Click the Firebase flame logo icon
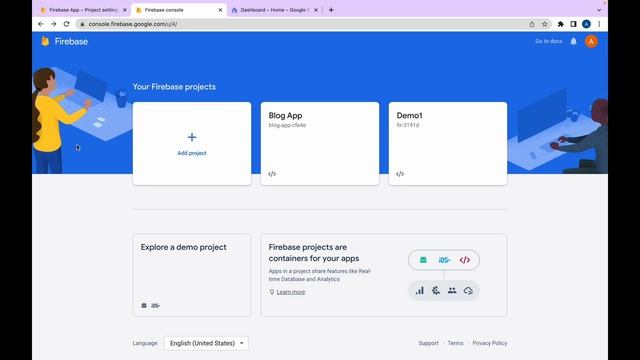This screenshot has width=640, height=360. tap(45, 41)
